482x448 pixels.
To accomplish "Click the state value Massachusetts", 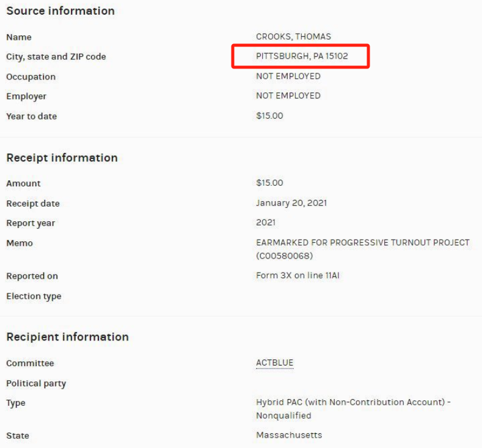I will tap(289, 435).
